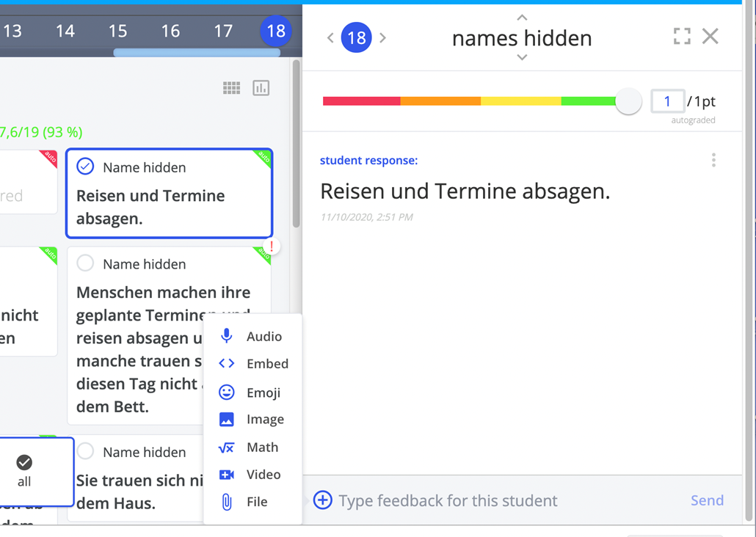Click the red exclamation alert badge
This screenshot has height=537, width=756.
(x=272, y=246)
